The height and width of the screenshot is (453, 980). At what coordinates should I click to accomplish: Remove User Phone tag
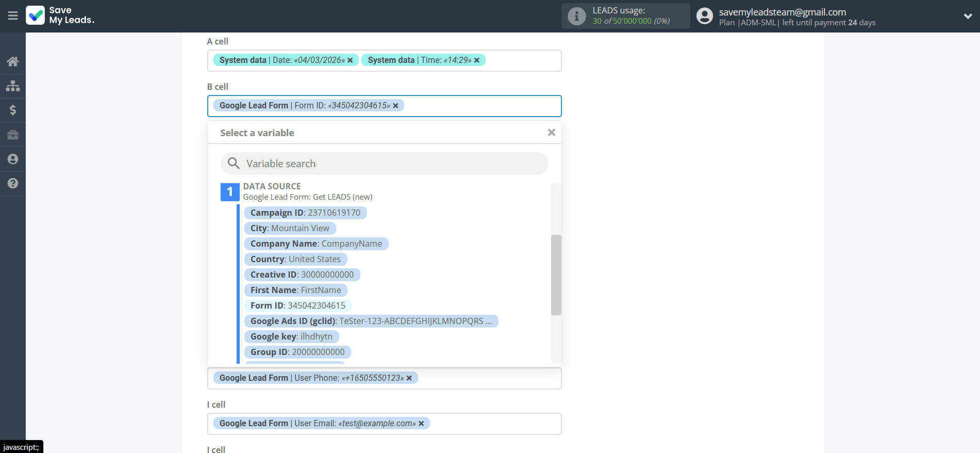point(409,378)
